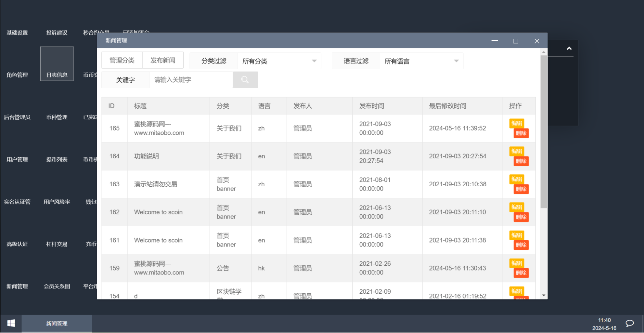Image resolution: width=644 pixels, height=333 pixels.
Task: Open the 会员关系图 desktop icon
Action: tap(57, 286)
